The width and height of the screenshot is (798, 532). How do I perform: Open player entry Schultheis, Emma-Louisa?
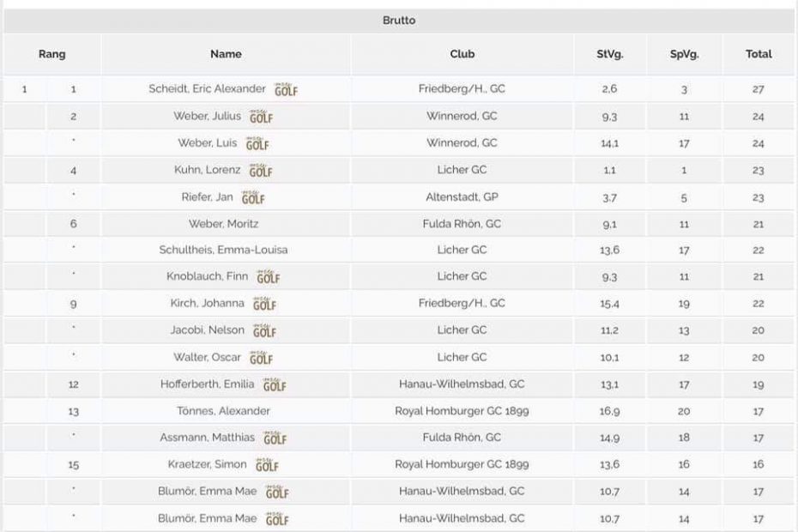223,250
